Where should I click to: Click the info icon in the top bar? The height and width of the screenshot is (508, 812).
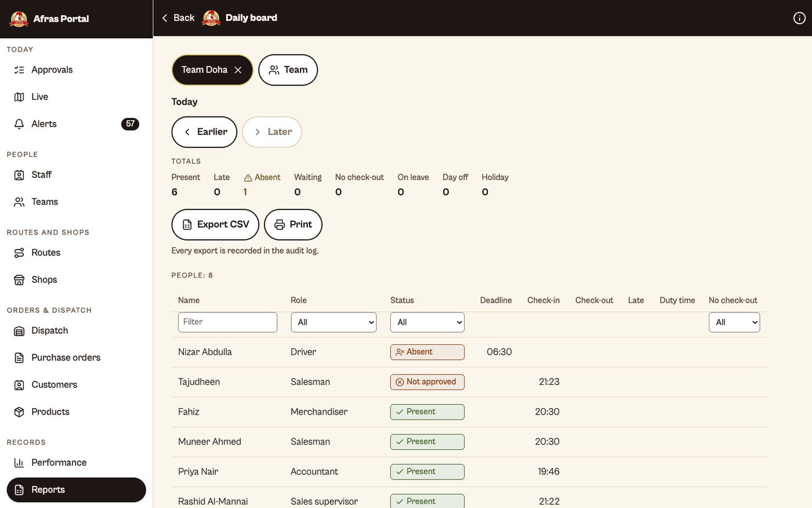pos(799,18)
